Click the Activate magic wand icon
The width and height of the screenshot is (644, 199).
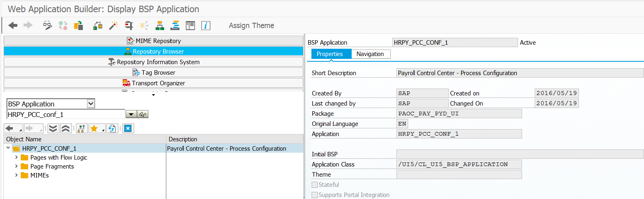pos(113,26)
